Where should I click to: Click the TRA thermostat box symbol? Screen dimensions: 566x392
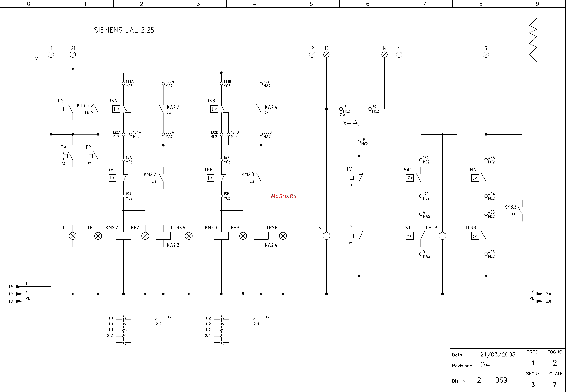coord(112,178)
